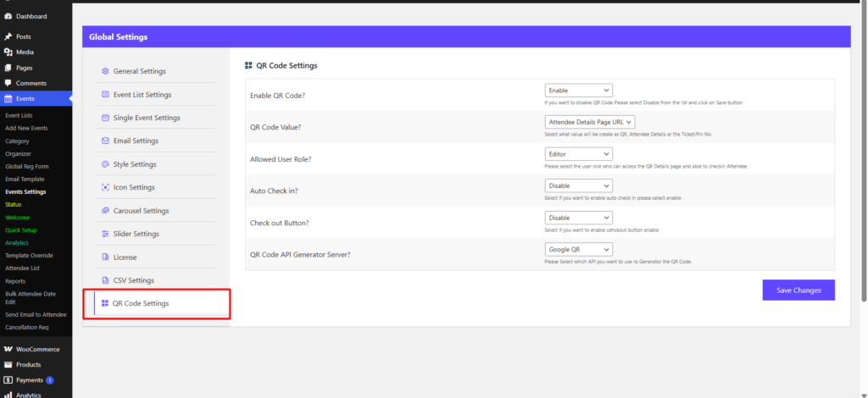The height and width of the screenshot is (398, 868).
Task: Open Cancellation Req submenu link
Action: coord(27,327)
